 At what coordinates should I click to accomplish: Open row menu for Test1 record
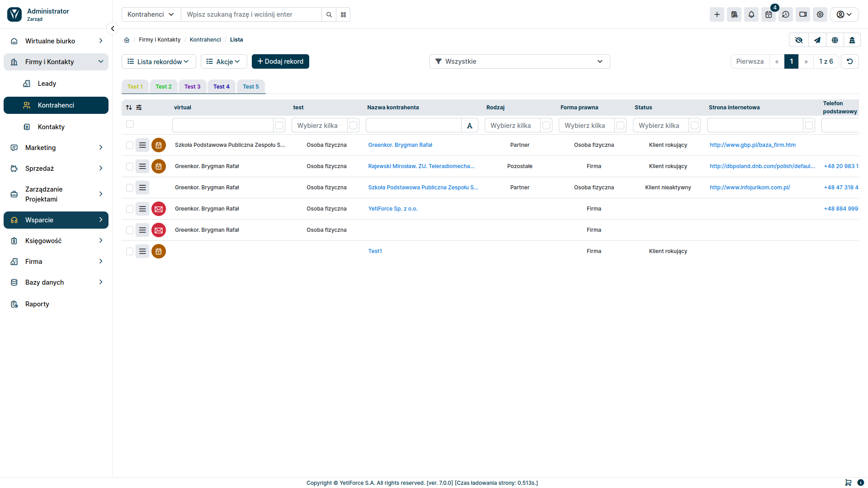pyautogui.click(x=142, y=251)
